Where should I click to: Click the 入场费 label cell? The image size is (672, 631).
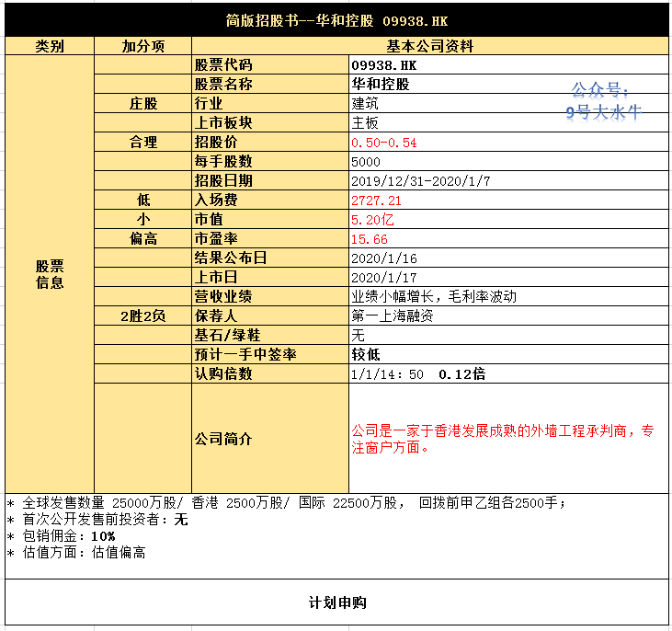tap(270, 200)
